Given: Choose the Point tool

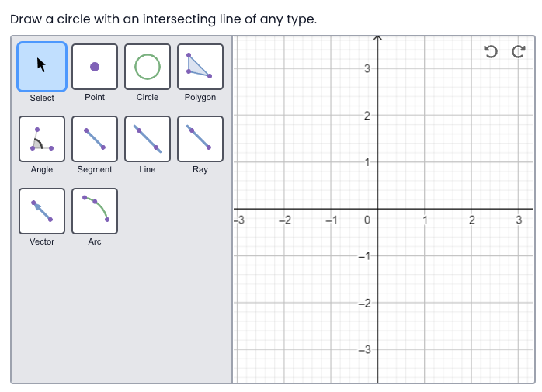Looking at the screenshot, I should pyautogui.click(x=95, y=67).
